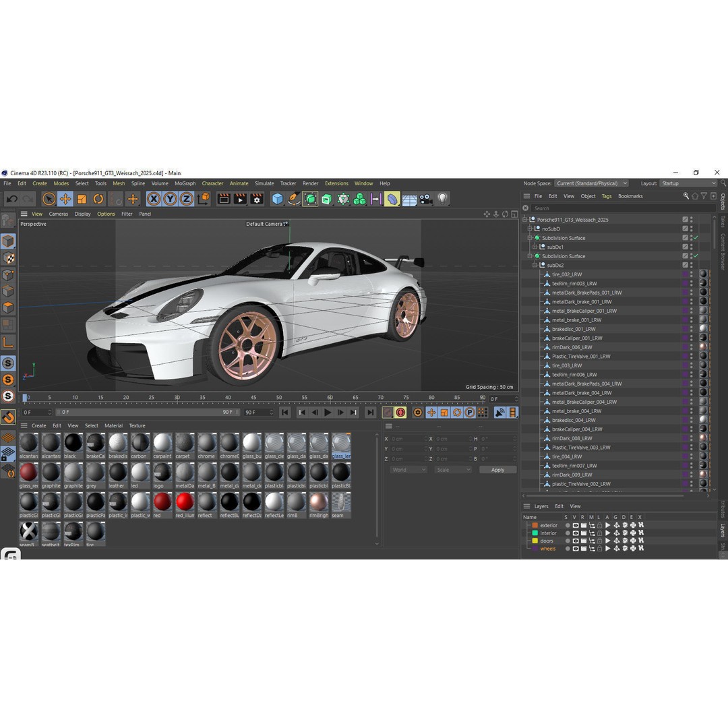Toggle solo dot for interior layer

tap(567, 533)
